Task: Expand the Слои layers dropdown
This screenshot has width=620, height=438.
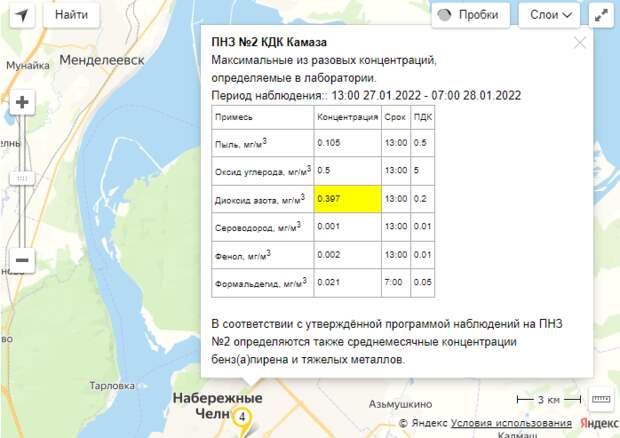Action: tap(549, 15)
